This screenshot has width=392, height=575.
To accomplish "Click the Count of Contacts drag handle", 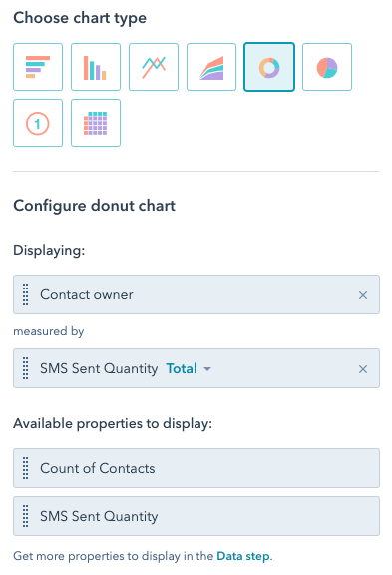I will (x=25, y=468).
